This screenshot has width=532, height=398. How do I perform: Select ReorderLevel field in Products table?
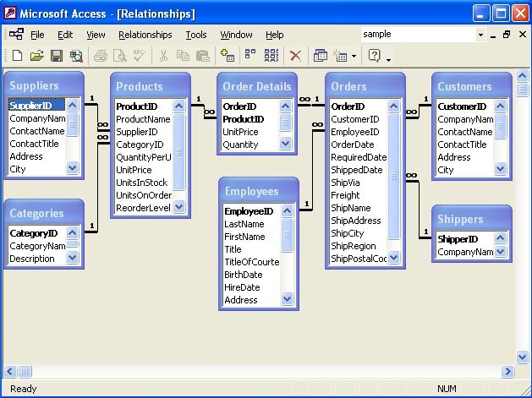click(144, 208)
